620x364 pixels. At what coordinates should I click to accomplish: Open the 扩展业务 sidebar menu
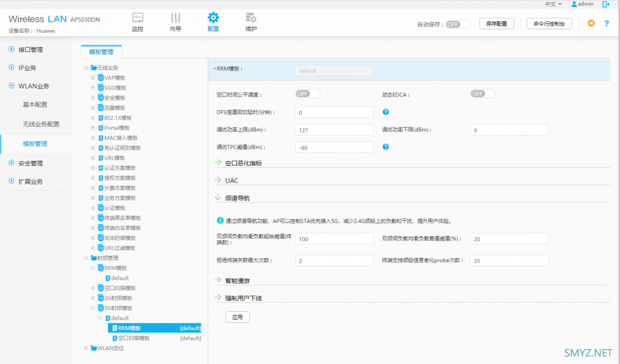pos(30,181)
